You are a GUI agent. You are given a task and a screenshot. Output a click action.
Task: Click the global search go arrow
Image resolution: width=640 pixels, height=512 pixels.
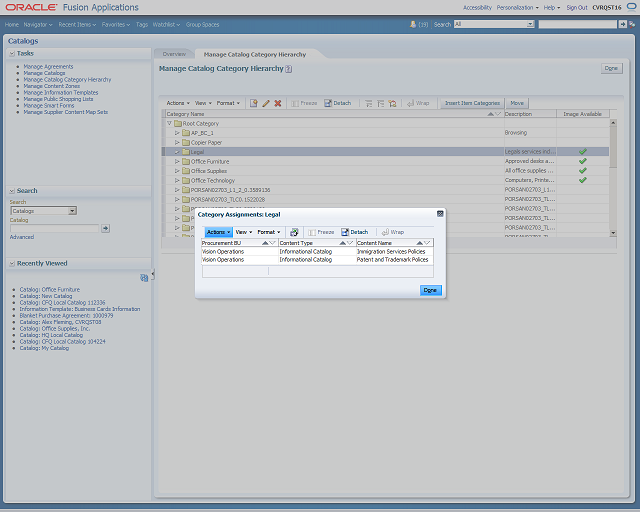(x=622, y=24)
